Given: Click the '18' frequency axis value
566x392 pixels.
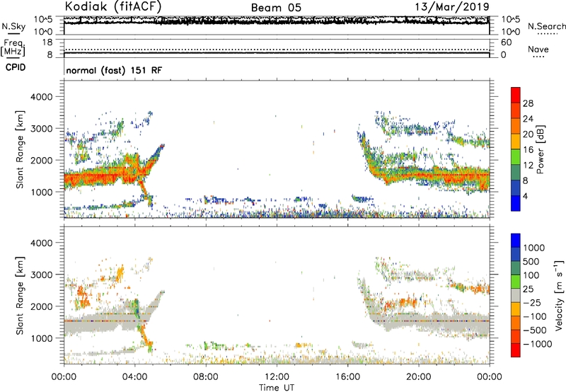Looking at the screenshot, I should click(47, 42).
